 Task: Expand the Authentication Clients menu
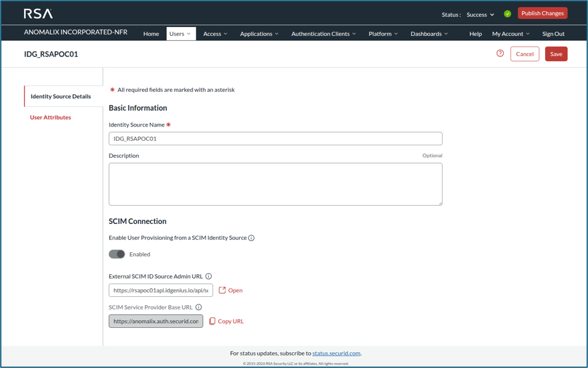[x=323, y=34]
